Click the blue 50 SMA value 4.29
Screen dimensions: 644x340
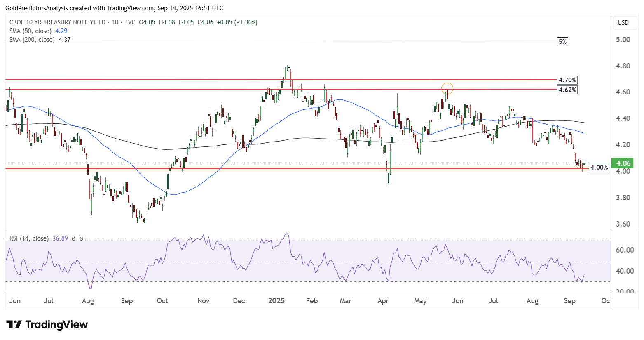pos(61,31)
